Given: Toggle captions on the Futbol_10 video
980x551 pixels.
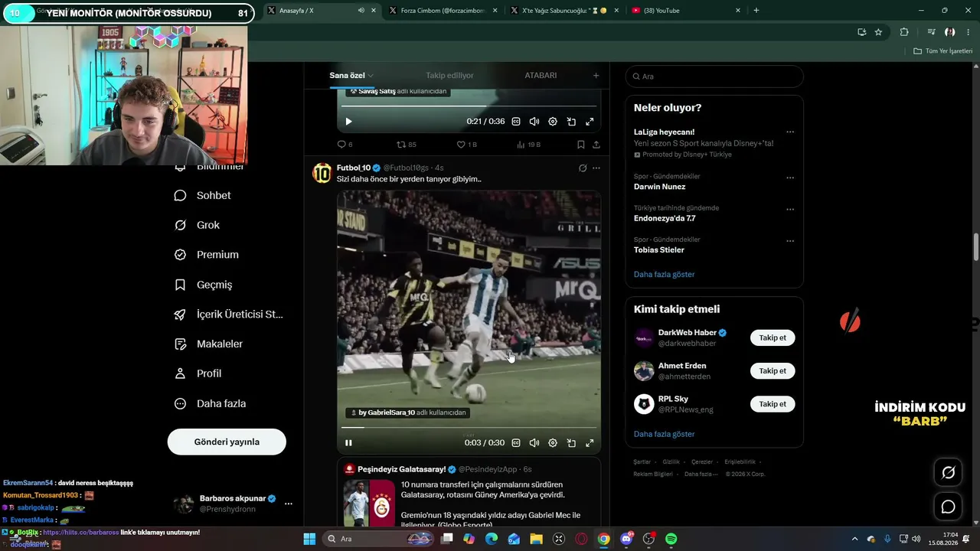Looking at the screenshot, I should 516,443.
